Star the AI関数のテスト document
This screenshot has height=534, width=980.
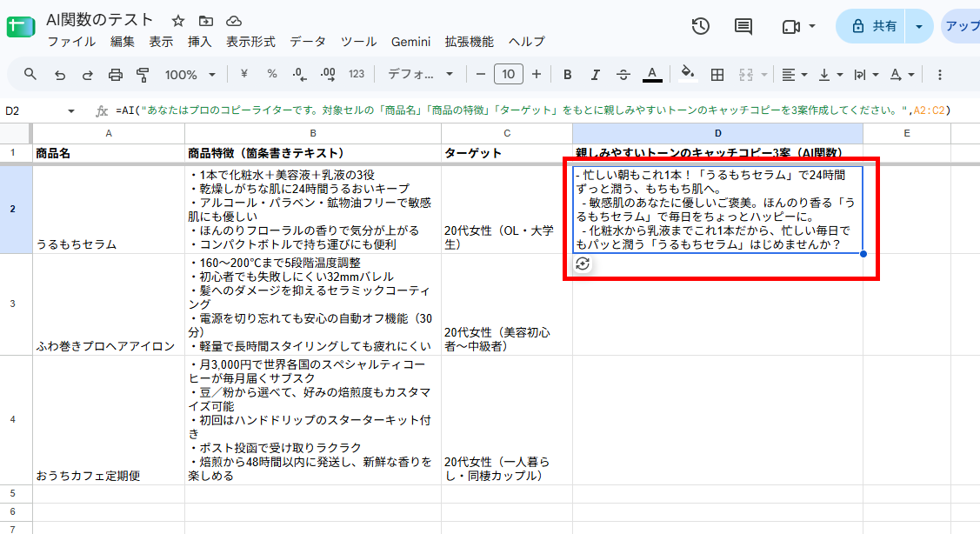(x=178, y=21)
